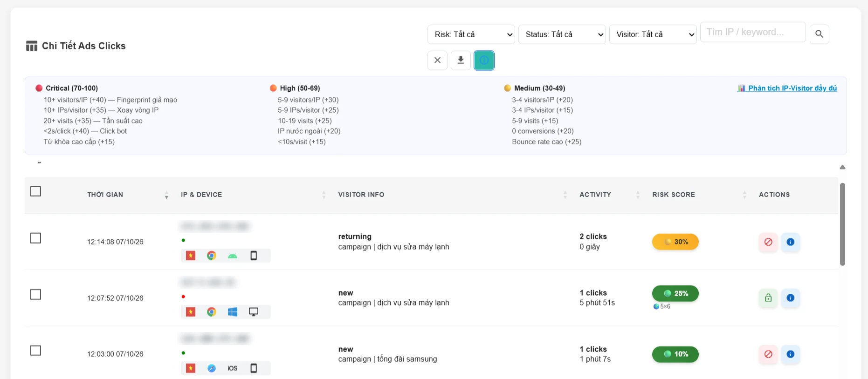Screen dimensions: 868x379
Task: Toggle the teal info legend button
Action: (x=484, y=60)
